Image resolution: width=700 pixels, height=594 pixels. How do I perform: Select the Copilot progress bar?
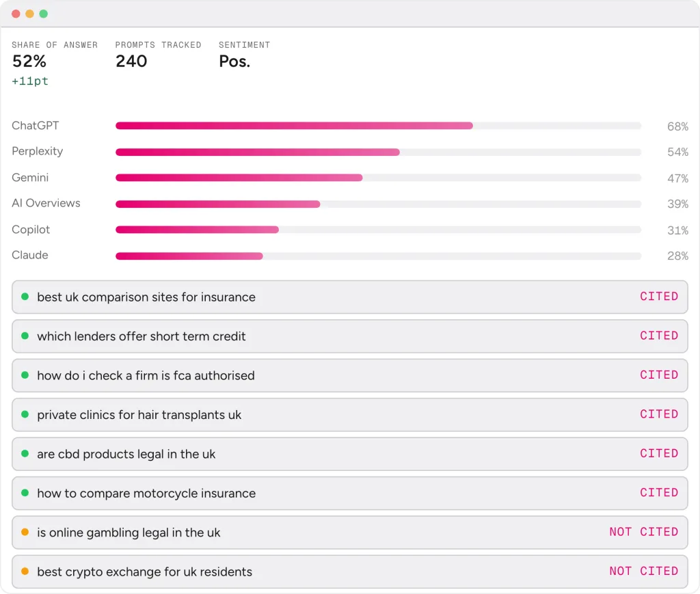pyautogui.click(x=378, y=230)
